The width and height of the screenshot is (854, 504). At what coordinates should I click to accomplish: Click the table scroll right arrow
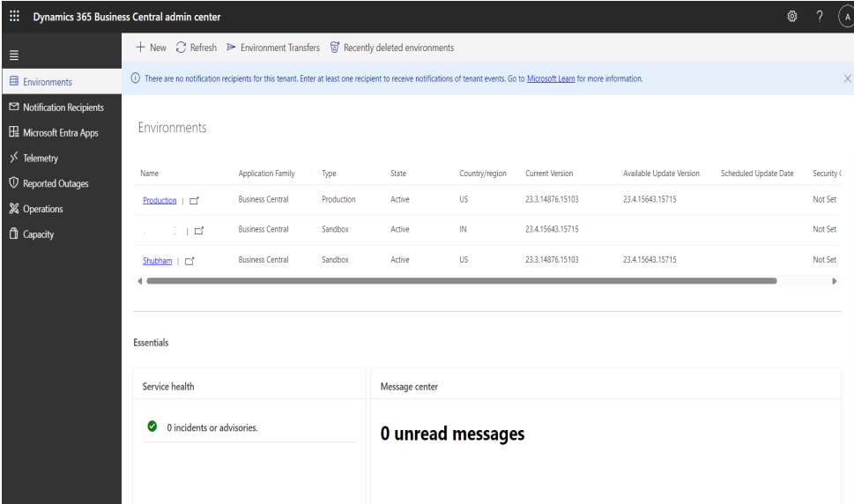pos(834,281)
